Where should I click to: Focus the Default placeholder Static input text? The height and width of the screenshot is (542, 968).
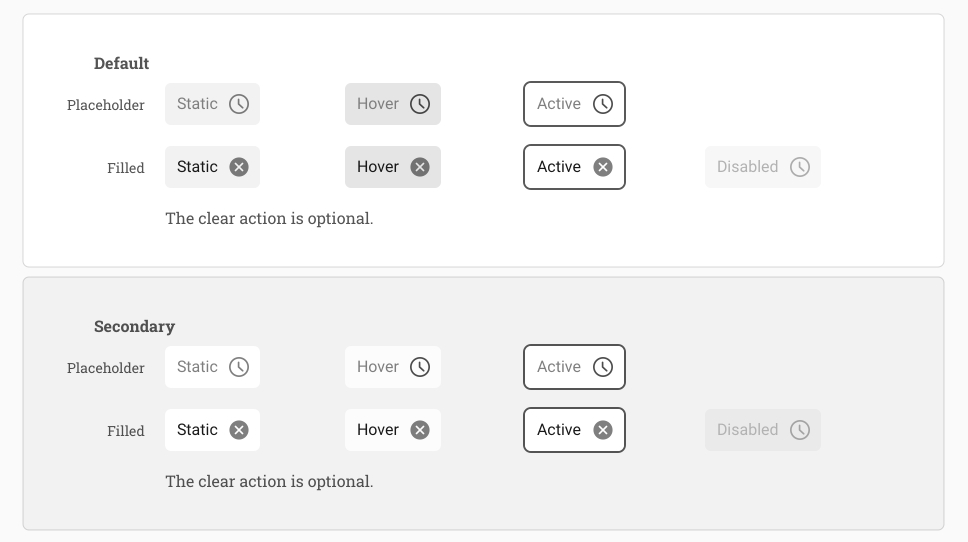pos(197,104)
